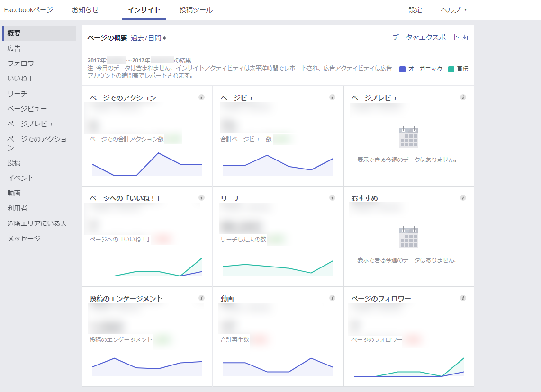Click the blue オーガニック legend swatch
Screen dimensions: 541x392
402,69
